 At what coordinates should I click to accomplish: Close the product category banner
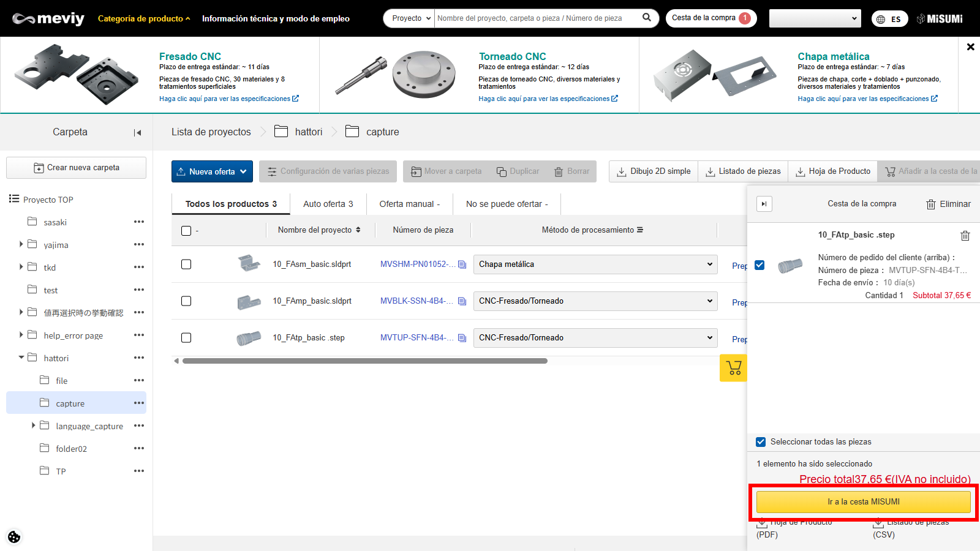pos(970,47)
